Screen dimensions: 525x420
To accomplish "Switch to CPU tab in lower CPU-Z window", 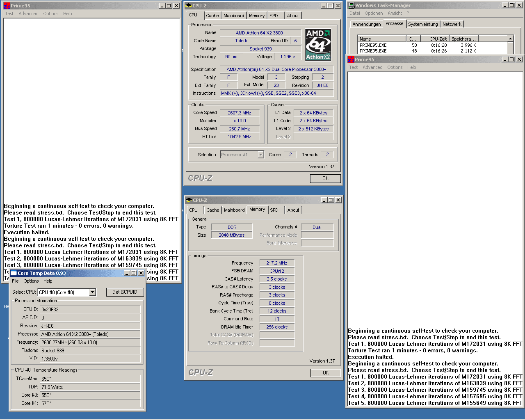I will tap(194, 210).
